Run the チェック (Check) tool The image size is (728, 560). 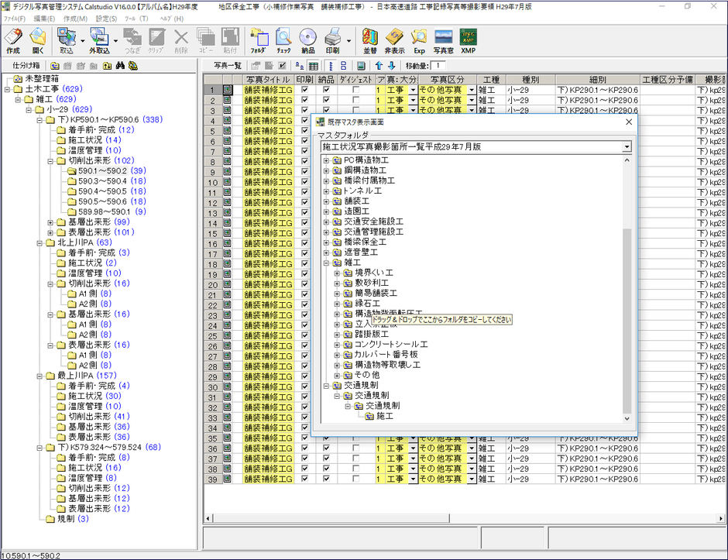(283, 40)
